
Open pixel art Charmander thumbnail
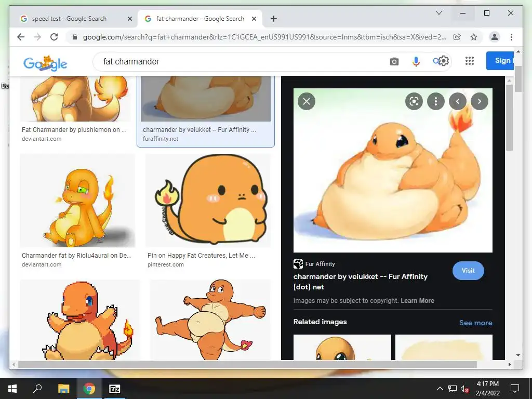(79, 320)
